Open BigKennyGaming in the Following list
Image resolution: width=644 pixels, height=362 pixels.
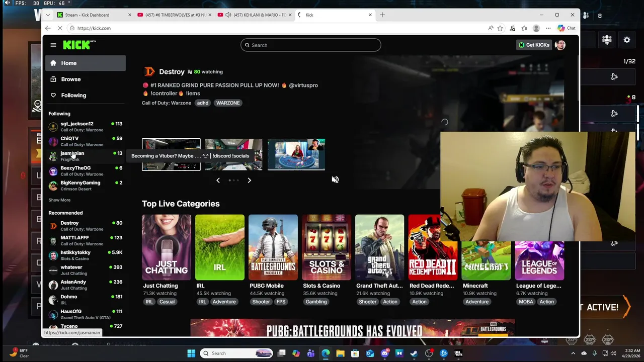pos(86,186)
